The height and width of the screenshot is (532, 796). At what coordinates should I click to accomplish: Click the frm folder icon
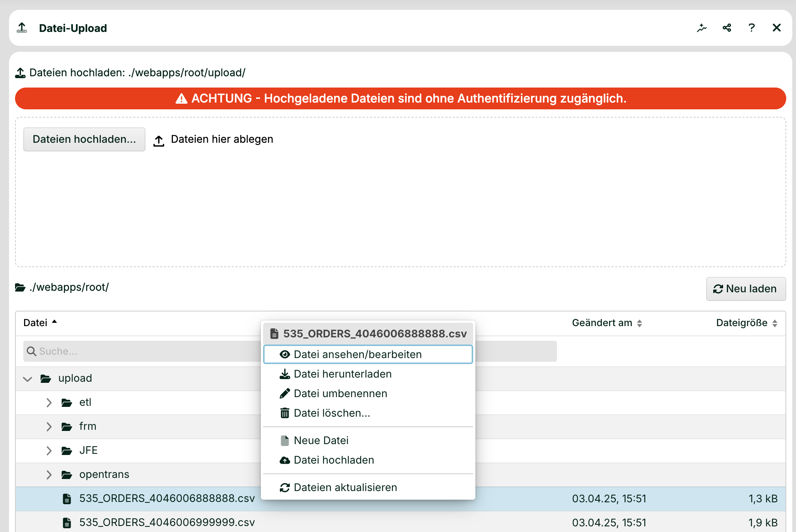(x=67, y=427)
